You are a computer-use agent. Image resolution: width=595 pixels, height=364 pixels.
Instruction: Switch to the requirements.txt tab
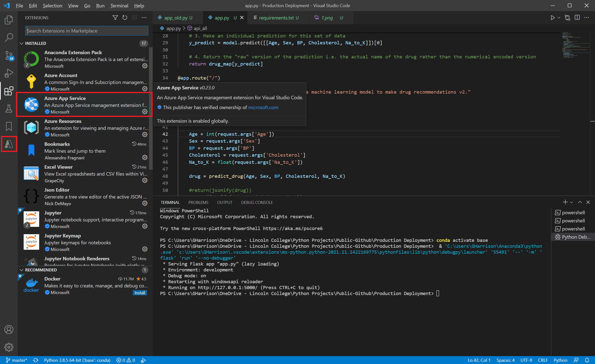coord(278,18)
